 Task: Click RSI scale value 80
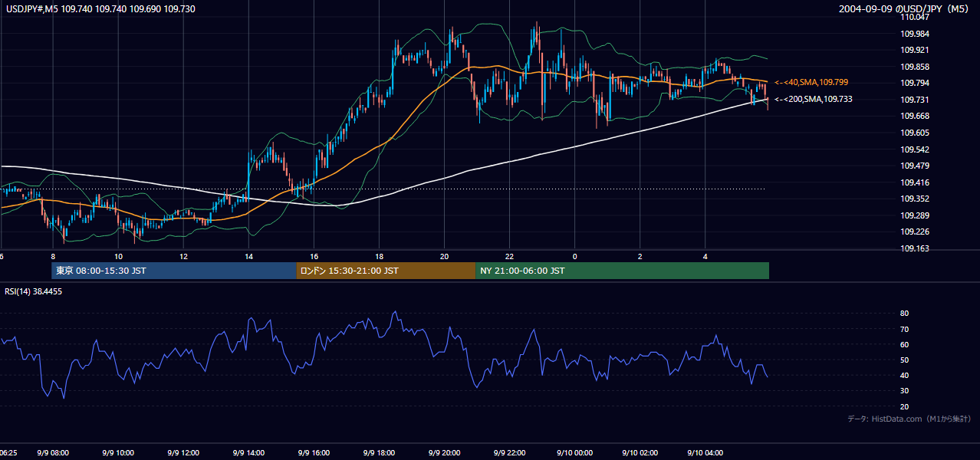pos(904,314)
